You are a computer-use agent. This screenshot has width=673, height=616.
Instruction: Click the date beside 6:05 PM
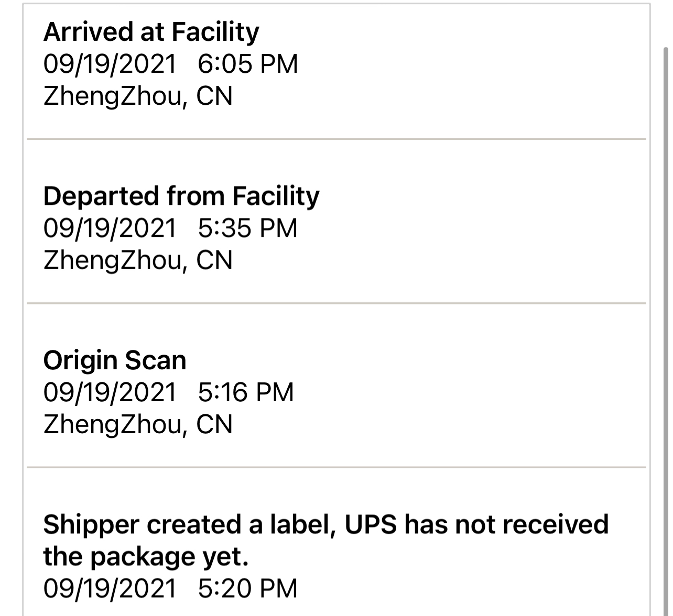110,64
